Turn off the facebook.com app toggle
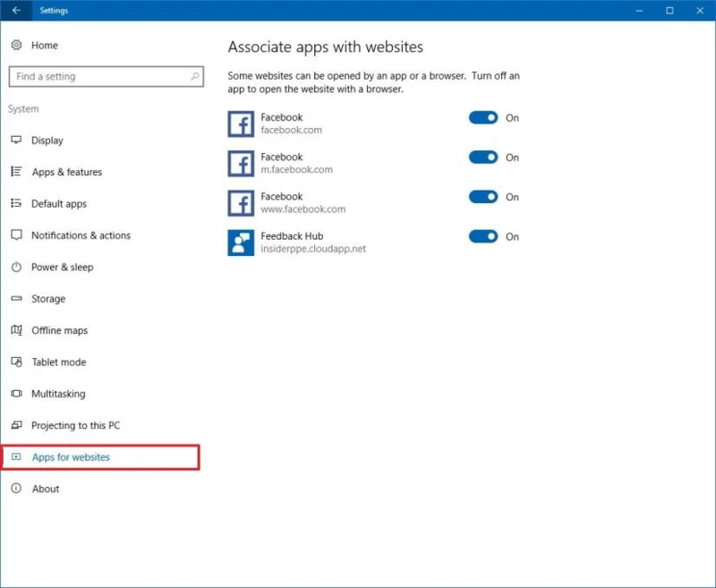This screenshot has width=716, height=588. point(483,117)
